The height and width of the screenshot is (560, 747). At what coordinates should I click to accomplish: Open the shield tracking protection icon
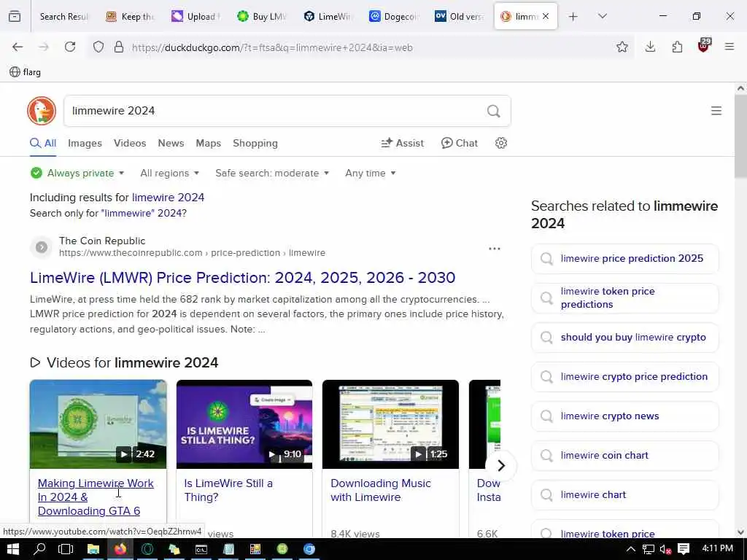(98, 47)
